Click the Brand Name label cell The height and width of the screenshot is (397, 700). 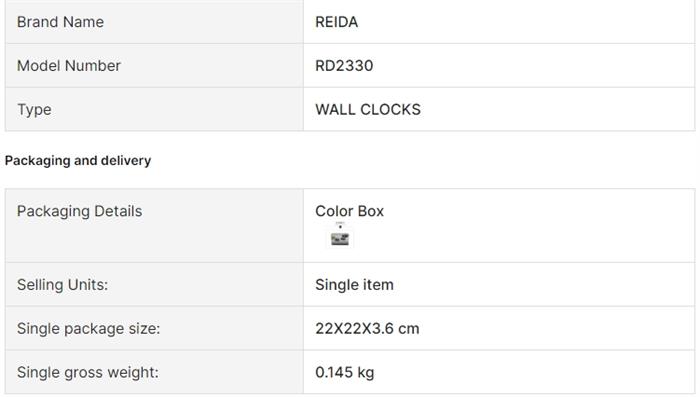click(154, 22)
